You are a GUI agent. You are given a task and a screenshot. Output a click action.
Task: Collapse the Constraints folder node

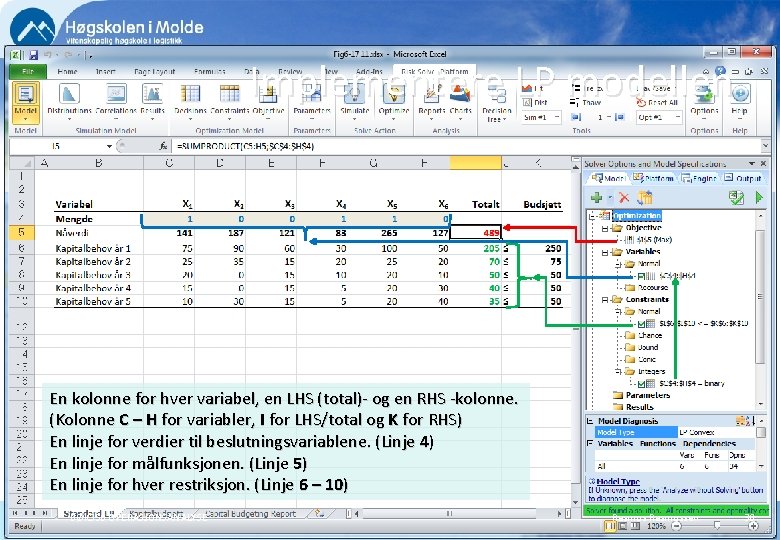[x=605, y=300]
